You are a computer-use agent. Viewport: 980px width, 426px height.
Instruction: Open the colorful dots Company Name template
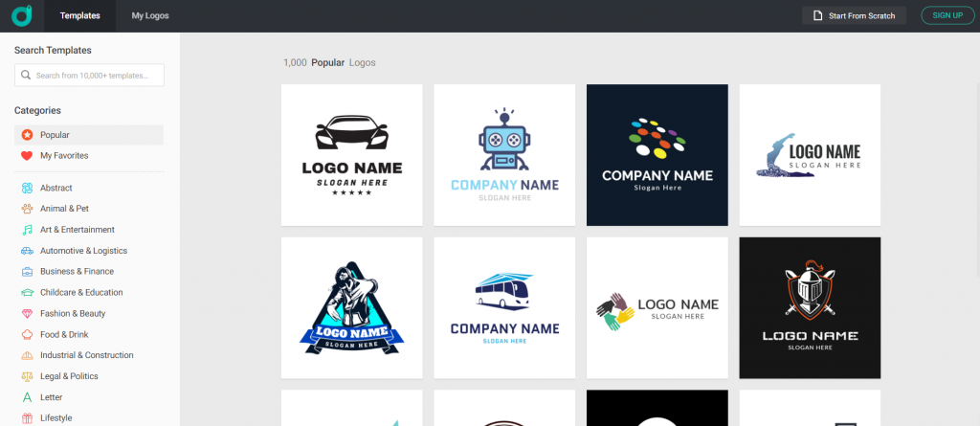pyautogui.click(x=657, y=155)
